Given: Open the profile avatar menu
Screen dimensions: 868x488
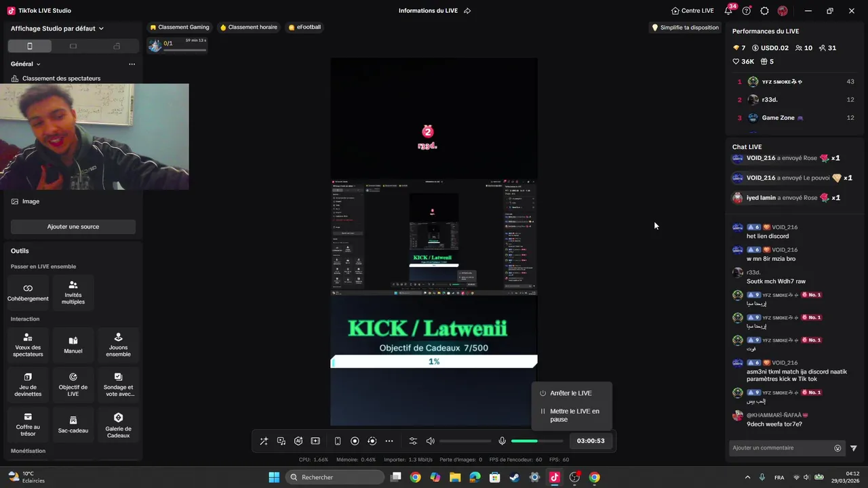Looking at the screenshot, I should point(783,11).
